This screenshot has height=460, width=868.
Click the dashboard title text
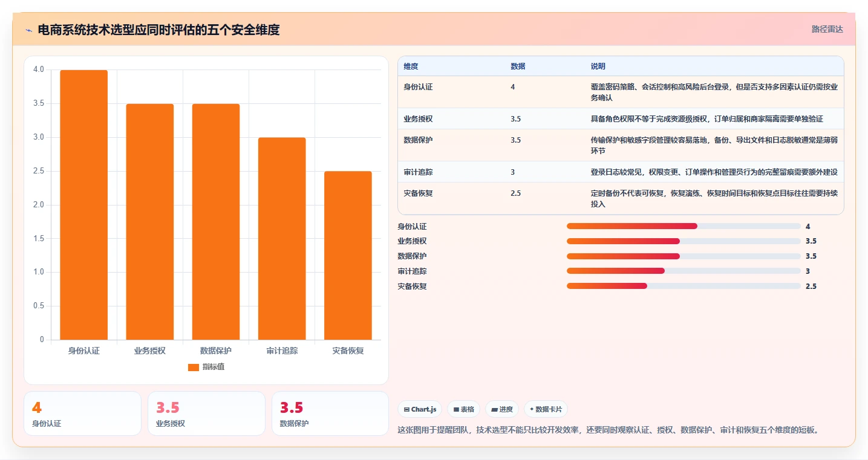(158, 30)
